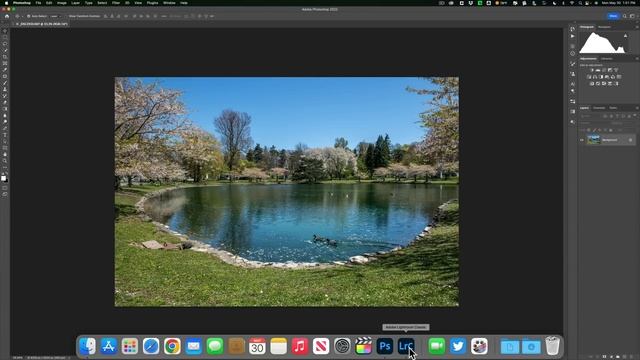
Task: Select the Brush tool
Action: [x=5, y=82]
